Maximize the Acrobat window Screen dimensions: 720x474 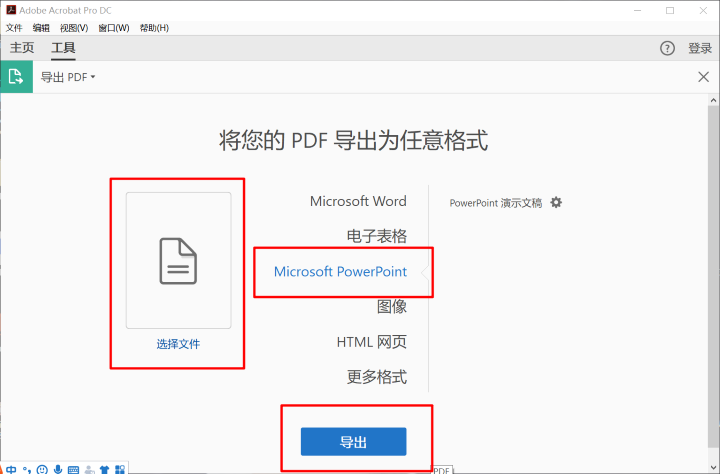pyautogui.click(x=670, y=10)
